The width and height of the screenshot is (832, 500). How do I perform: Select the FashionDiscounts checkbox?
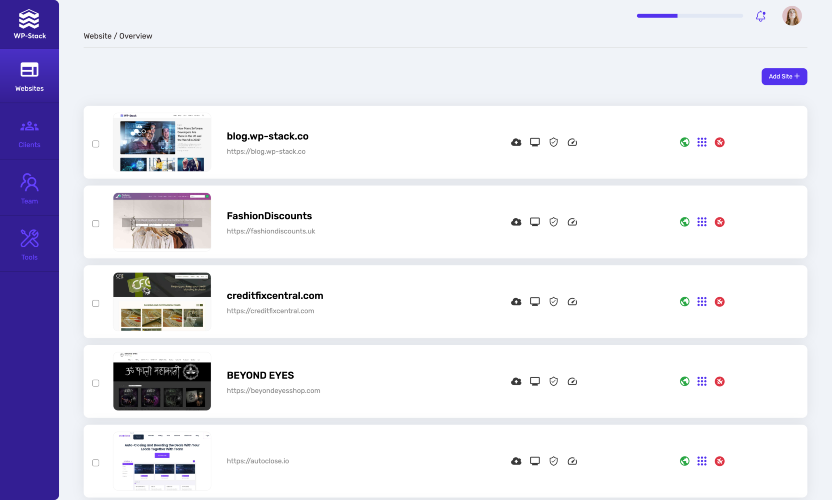(x=96, y=223)
